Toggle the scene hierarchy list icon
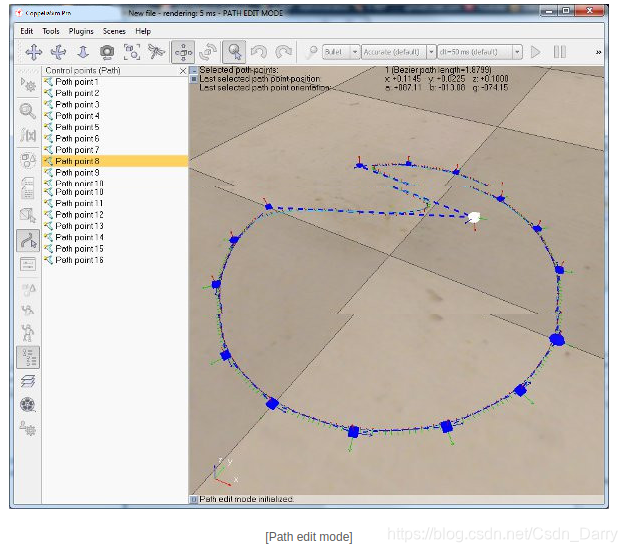This screenshot has width=627, height=552. [28, 357]
